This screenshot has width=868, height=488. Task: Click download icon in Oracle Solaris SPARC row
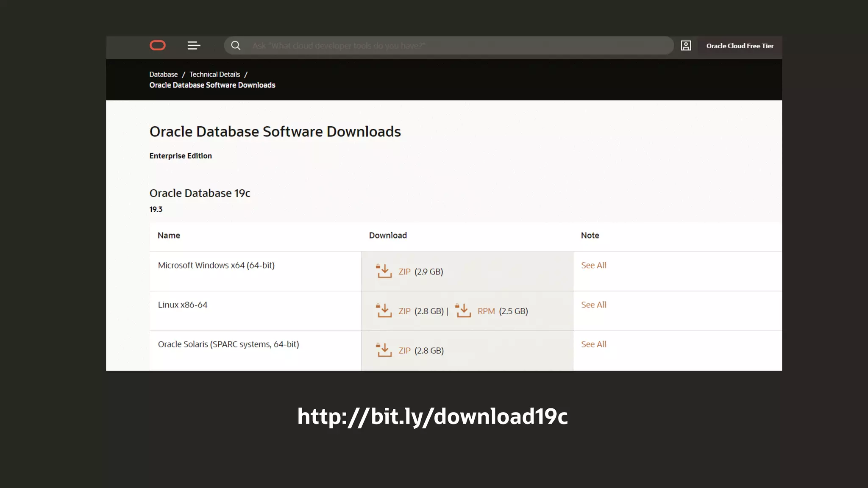click(x=384, y=350)
